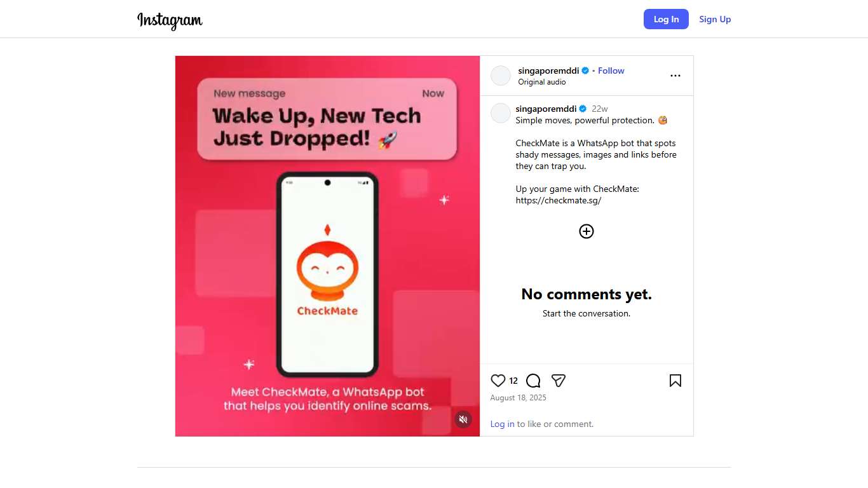Unmute the video audio

(463, 419)
